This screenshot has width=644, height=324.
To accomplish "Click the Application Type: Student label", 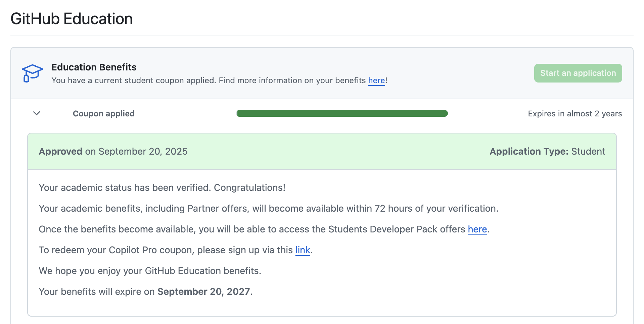I will (x=547, y=151).
